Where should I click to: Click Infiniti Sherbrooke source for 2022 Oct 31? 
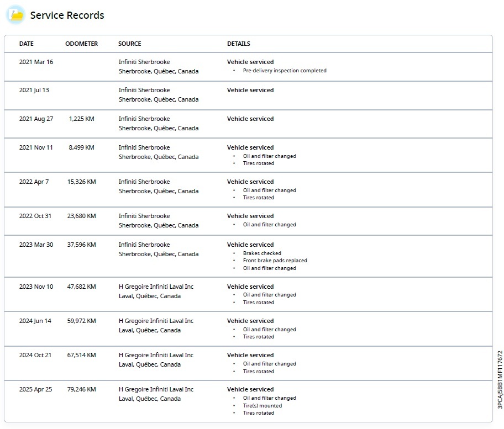(x=144, y=216)
